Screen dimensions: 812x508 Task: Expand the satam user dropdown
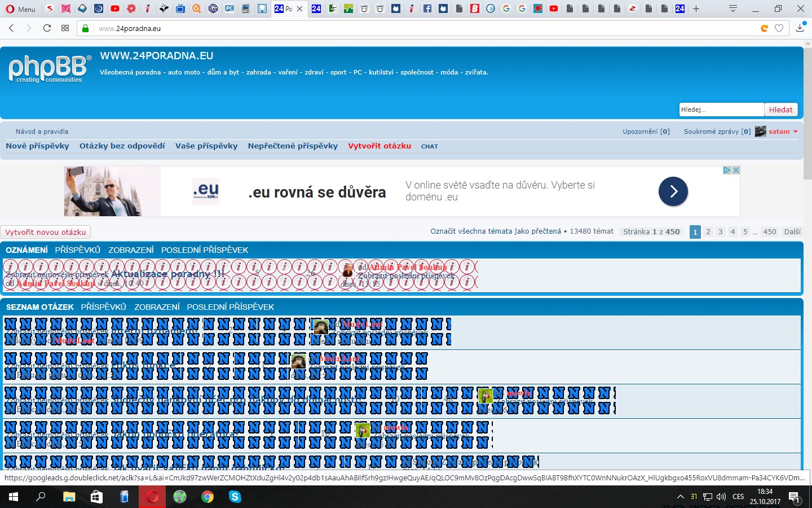795,132
